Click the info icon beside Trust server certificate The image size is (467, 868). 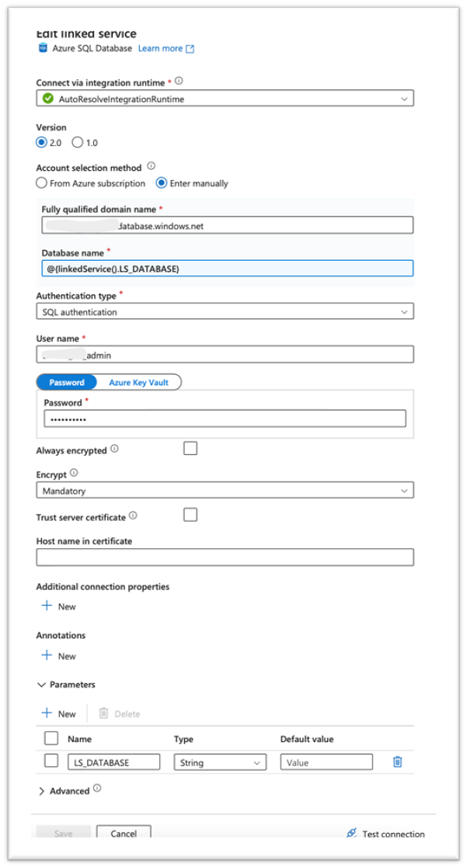pos(133,516)
